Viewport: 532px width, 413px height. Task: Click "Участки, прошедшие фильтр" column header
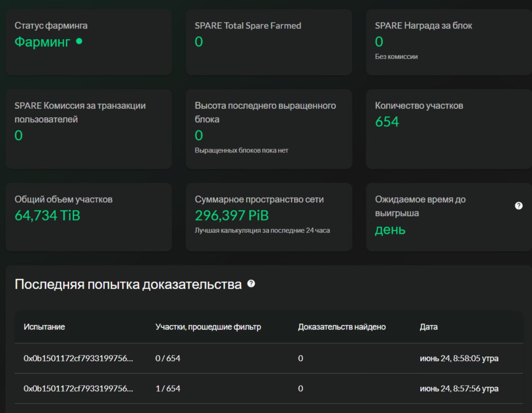[x=208, y=327]
